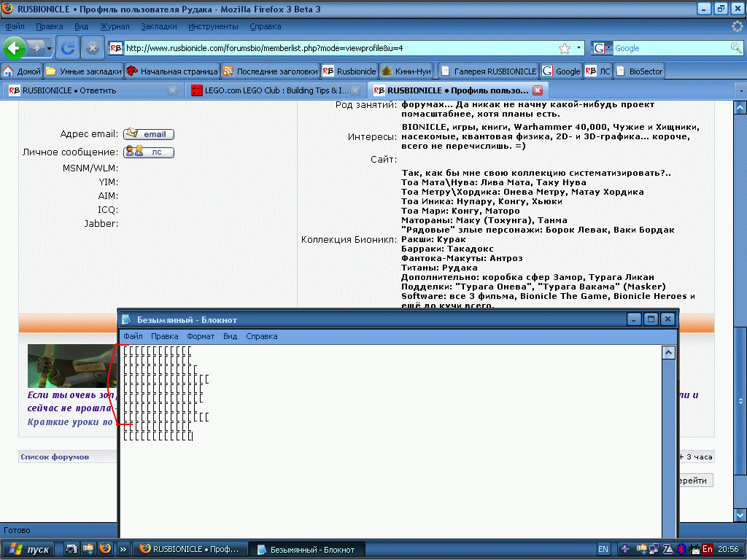Go back with the green arrow button

coord(15,47)
